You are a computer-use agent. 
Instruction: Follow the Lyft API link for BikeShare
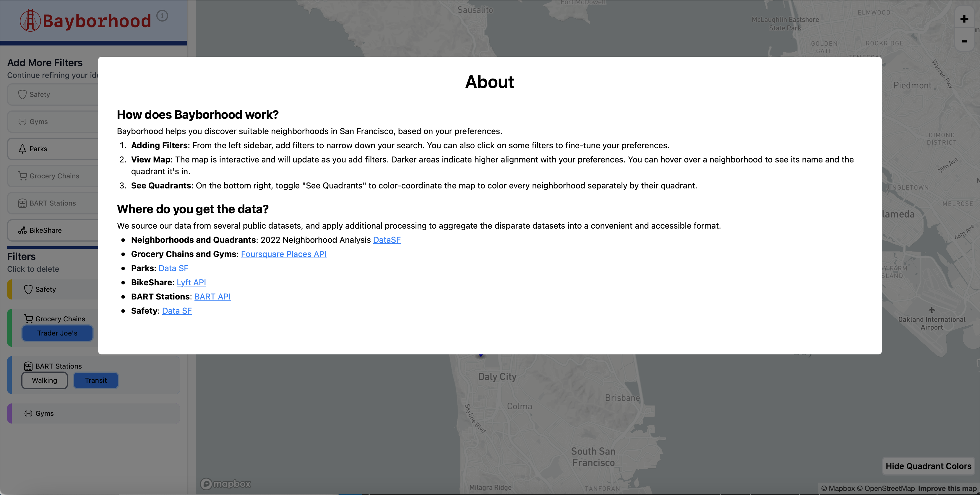(191, 282)
